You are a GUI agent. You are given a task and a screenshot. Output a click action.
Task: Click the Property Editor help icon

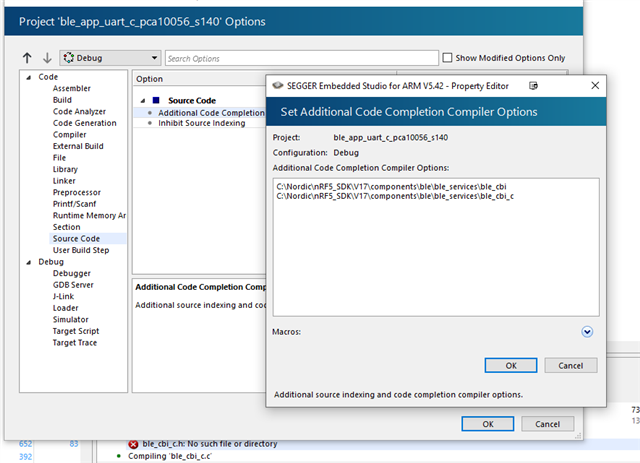[533, 86]
